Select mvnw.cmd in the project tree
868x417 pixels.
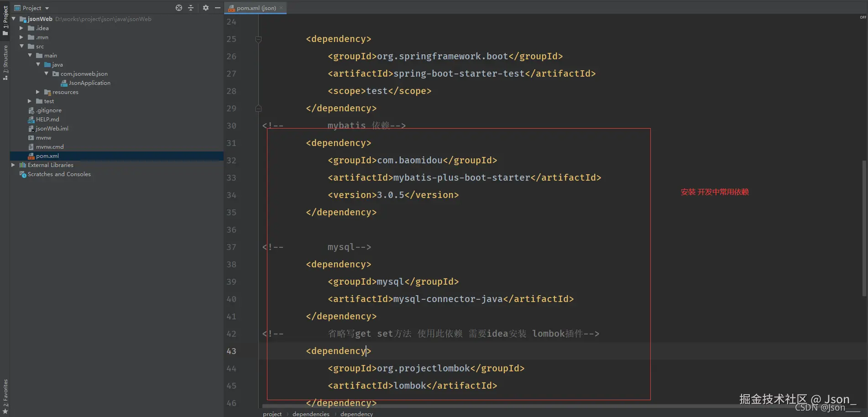(50, 147)
